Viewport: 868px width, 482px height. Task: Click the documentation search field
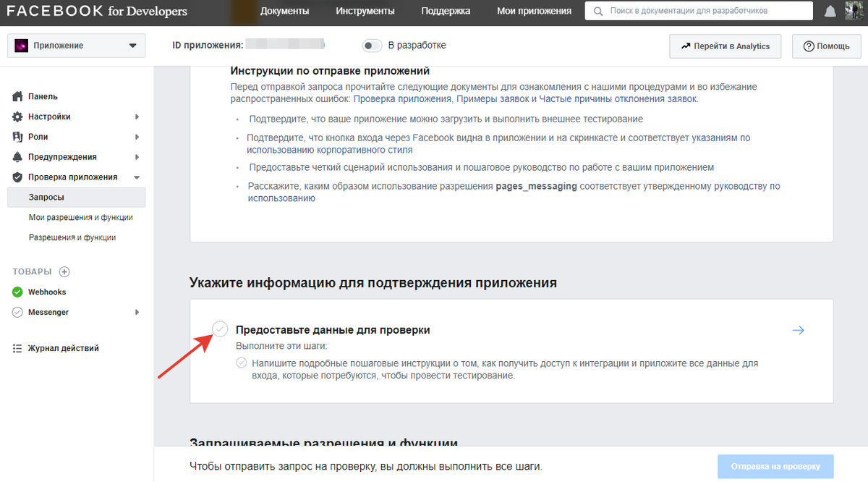(699, 12)
